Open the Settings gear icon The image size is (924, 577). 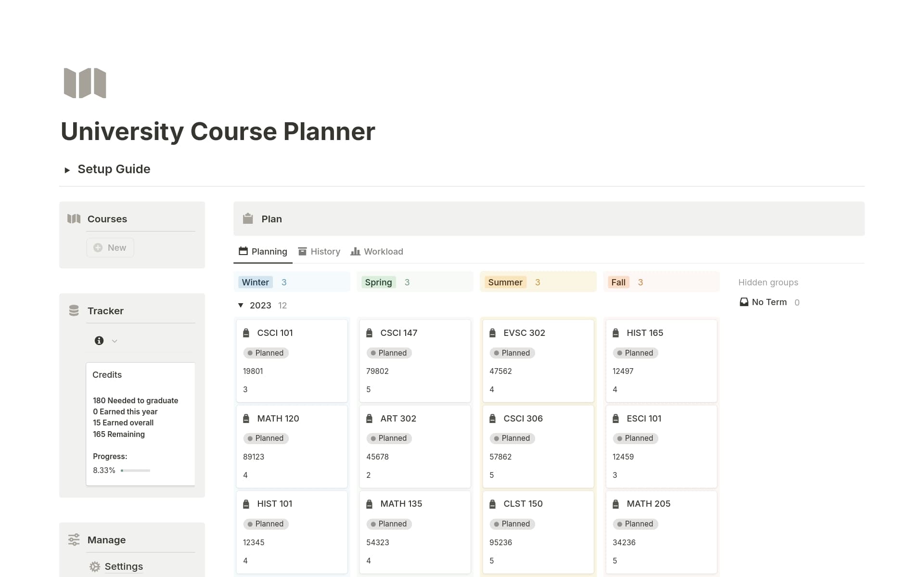[x=95, y=566]
